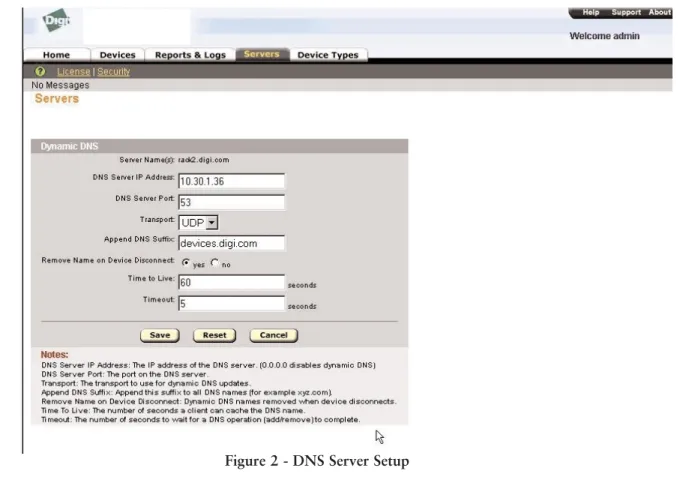
Task: Click the DNS Server Port field
Action: 232,202
